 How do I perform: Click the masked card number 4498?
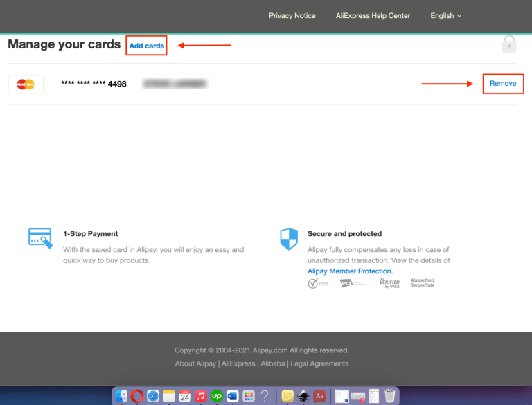[x=94, y=84]
